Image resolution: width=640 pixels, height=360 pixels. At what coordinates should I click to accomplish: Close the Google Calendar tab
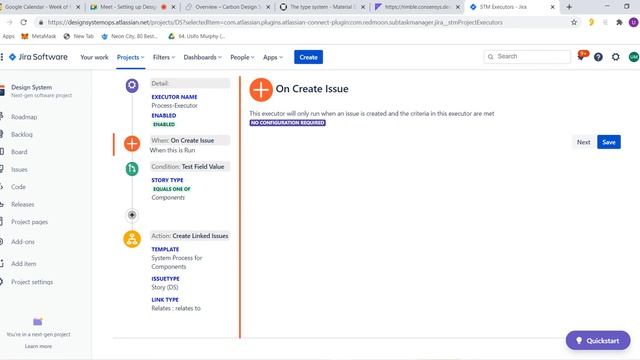click(78, 7)
